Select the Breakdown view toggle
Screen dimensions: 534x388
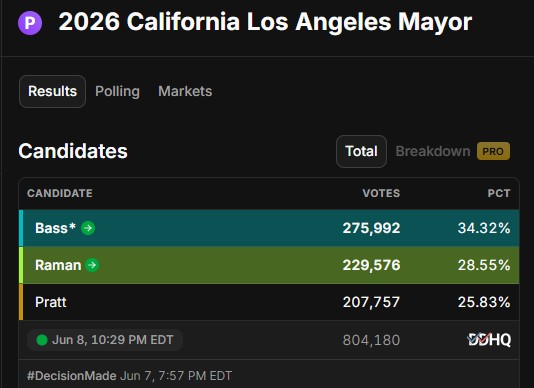(x=433, y=151)
